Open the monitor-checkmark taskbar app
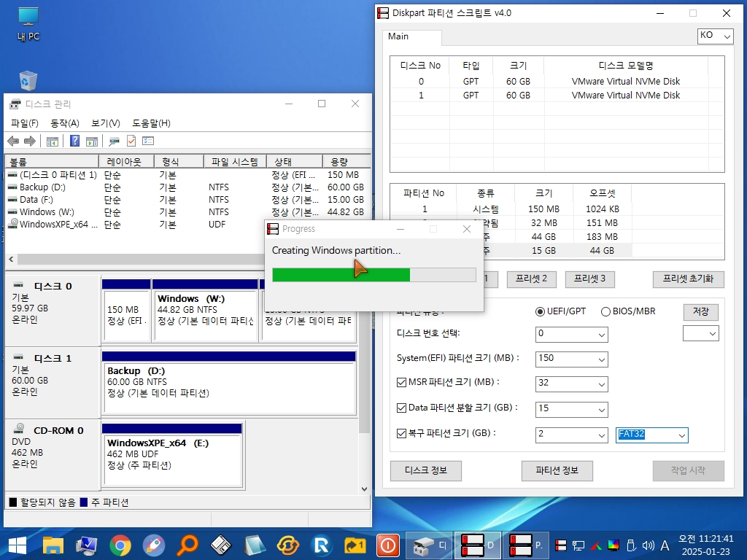The width and height of the screenshot is (747, 560). [x=86, y=545]
